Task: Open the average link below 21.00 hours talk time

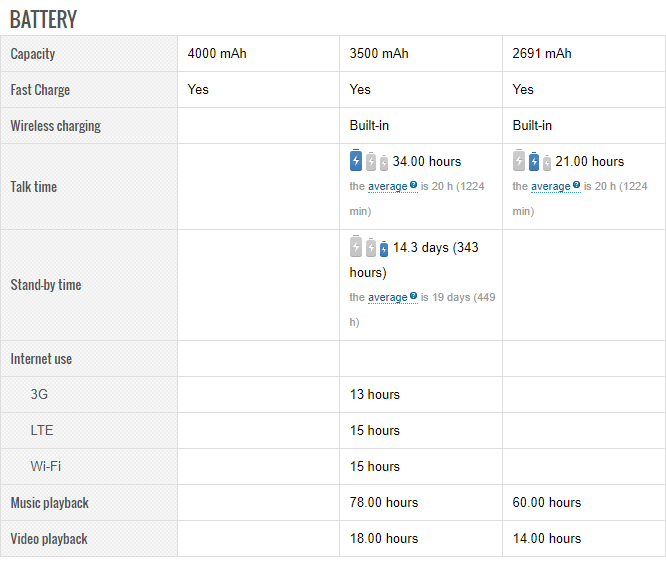Action: (550, 186)
